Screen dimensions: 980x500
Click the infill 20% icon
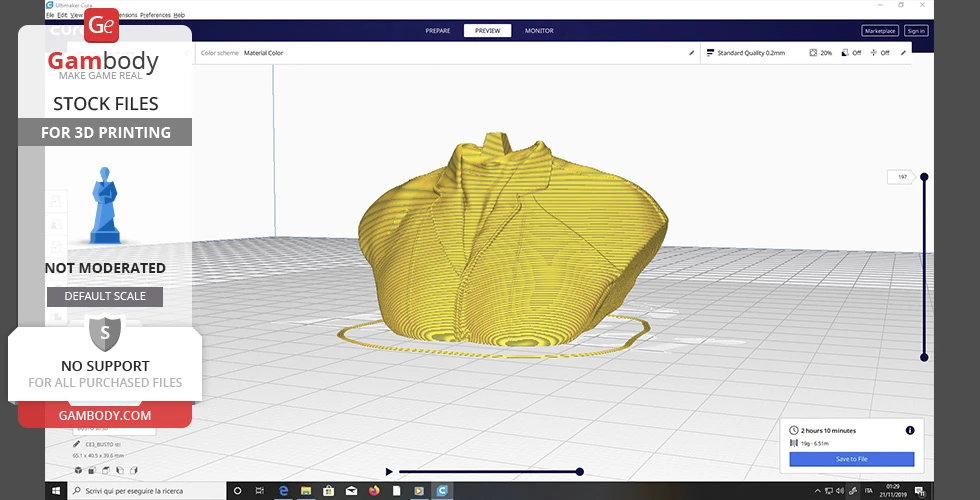click(x=813, y=53)
